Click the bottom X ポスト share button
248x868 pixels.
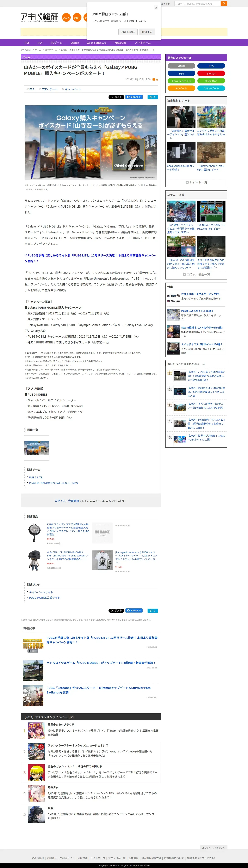116,610
